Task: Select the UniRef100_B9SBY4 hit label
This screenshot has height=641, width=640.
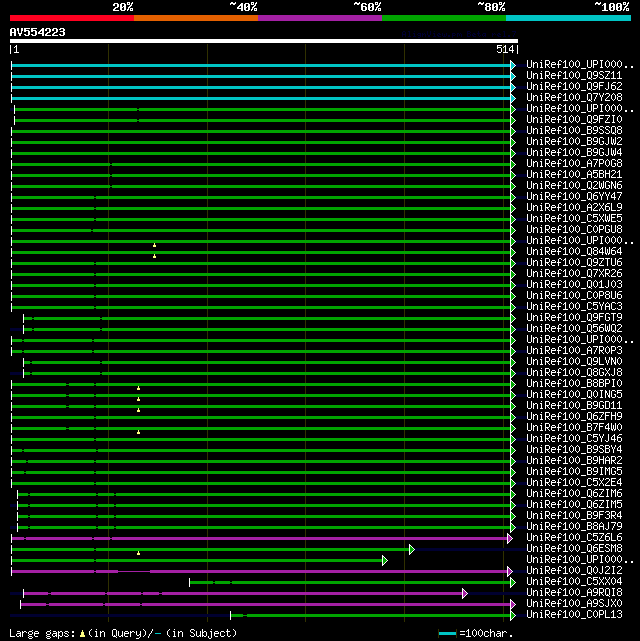Action: click(x=574, y=450)
